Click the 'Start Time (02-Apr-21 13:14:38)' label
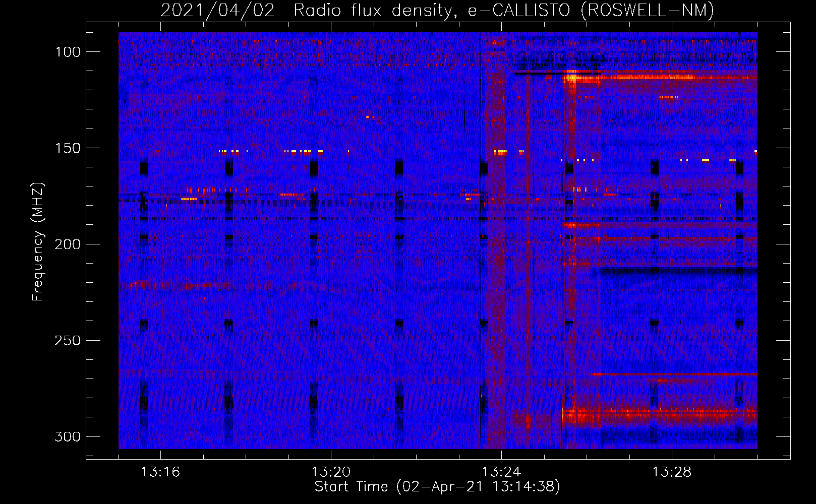816x504 pixels. (437, 487)
